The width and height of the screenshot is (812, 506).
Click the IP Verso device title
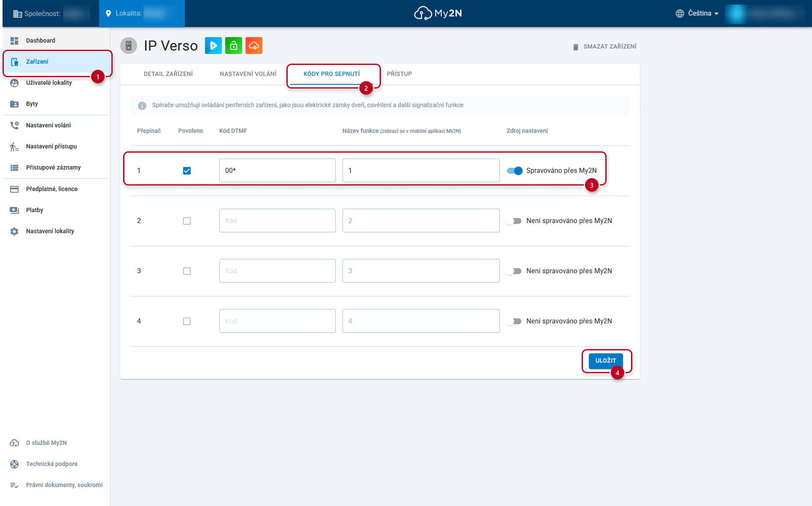point(171,46)
